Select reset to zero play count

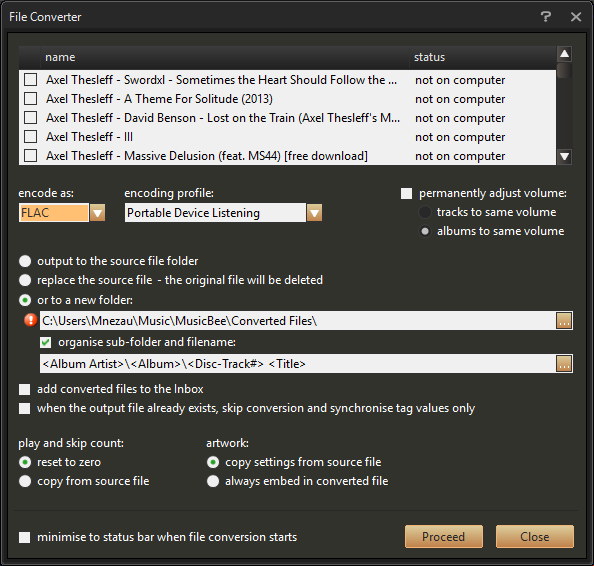coord(25,462)
